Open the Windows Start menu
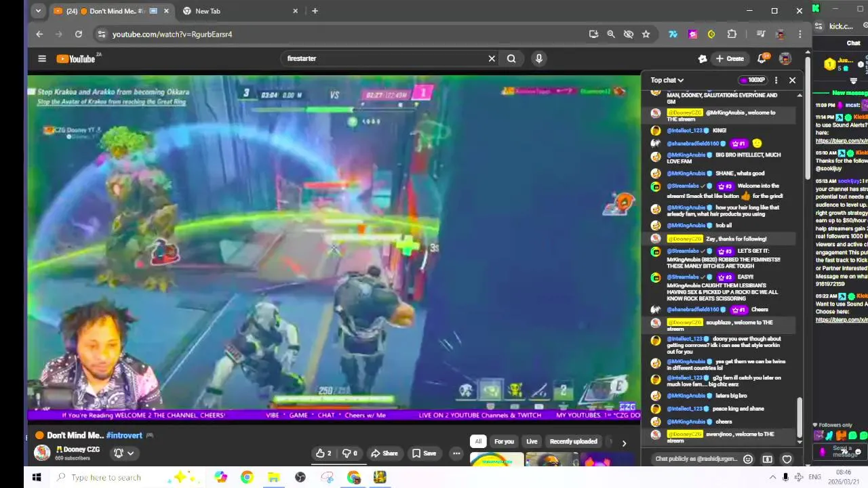Image resolution: width=868 pixels, height=488 pixels. (37, 477)
